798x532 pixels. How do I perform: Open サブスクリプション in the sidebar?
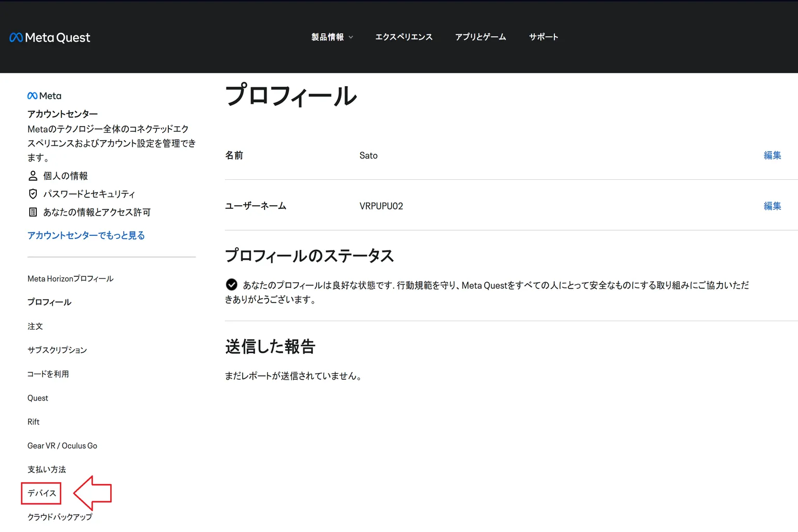57,350
